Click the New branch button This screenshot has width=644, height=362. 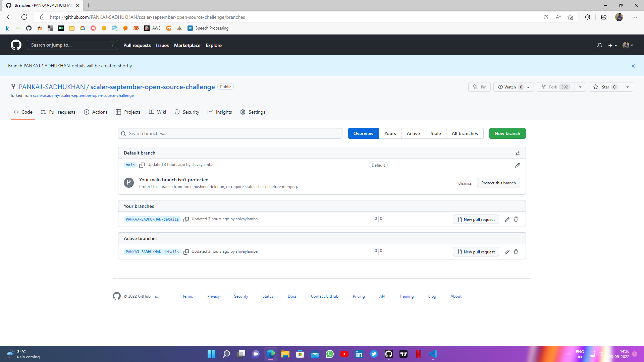click(x=507, y=133)
